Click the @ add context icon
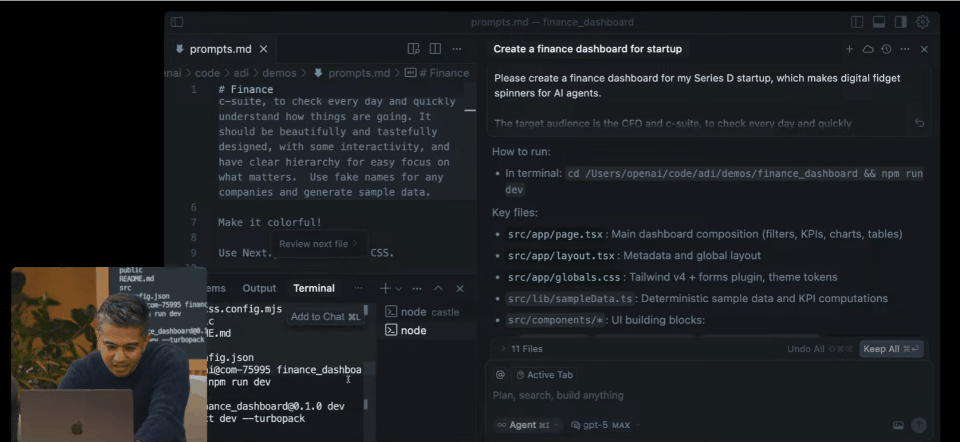This screenshot has width=960, height=442. pos(500,375)
